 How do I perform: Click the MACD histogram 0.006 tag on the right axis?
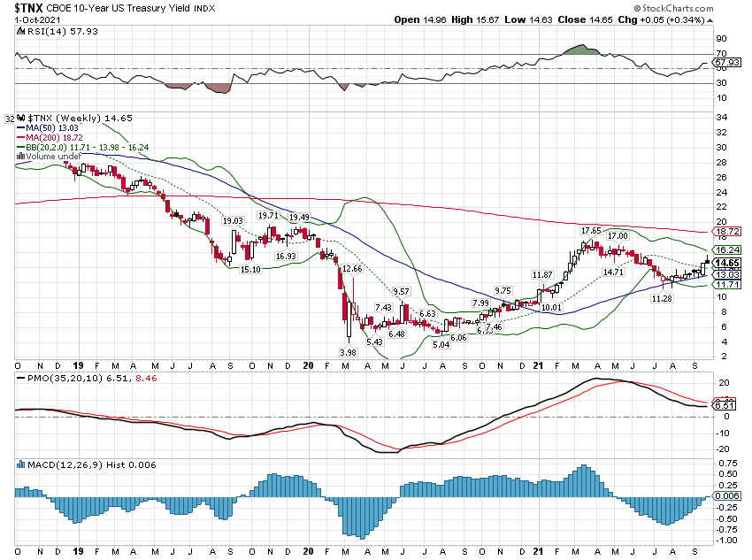727,495
